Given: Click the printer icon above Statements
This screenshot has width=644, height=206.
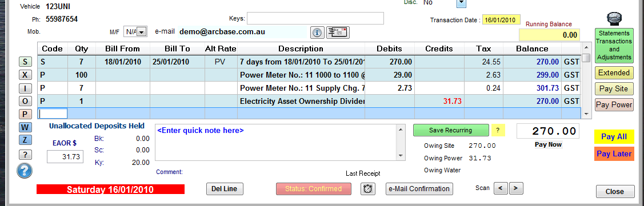Looking at the screenshot, I should [614, 18].
